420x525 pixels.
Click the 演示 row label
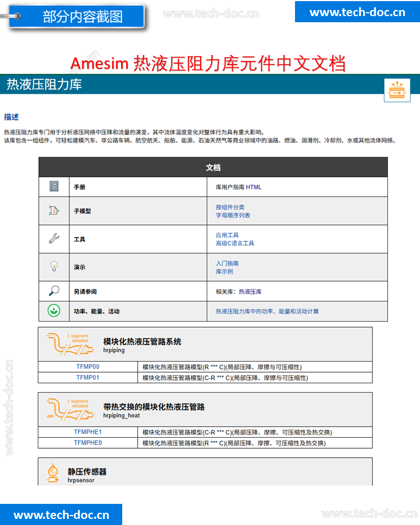point(79,267)
